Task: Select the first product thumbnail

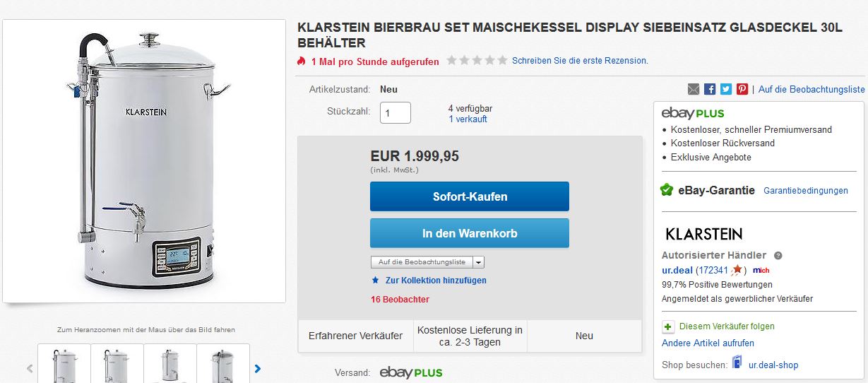Action: 64,364
